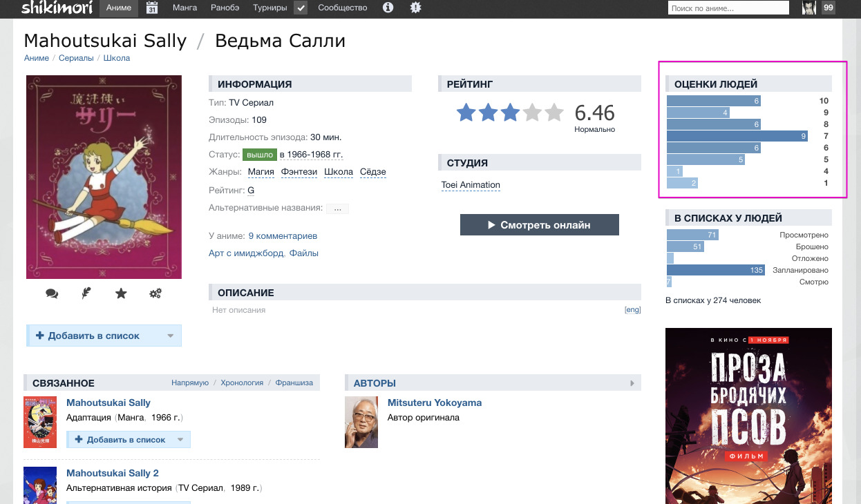
Task: Open the 9 комментариев link
Action: [283, 236]
